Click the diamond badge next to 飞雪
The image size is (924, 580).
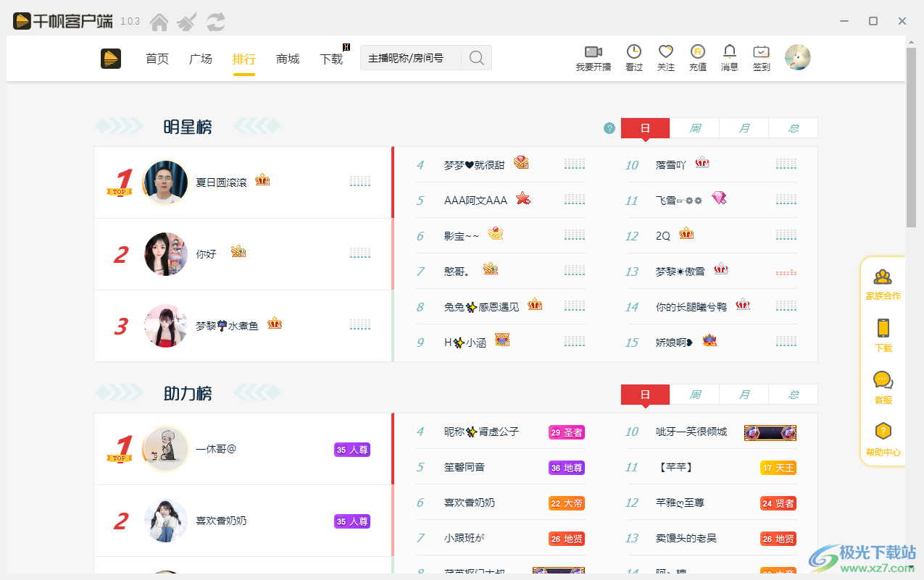pos(719,198)
